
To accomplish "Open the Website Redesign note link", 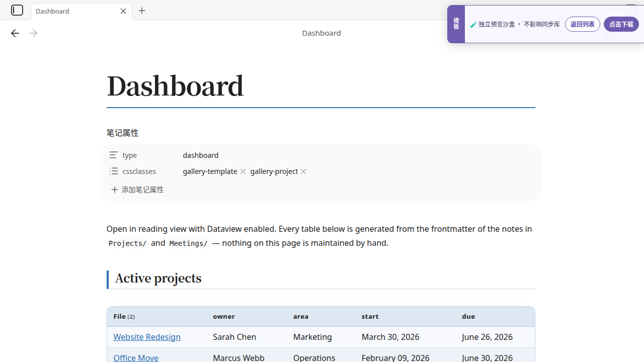I will 147,337.
